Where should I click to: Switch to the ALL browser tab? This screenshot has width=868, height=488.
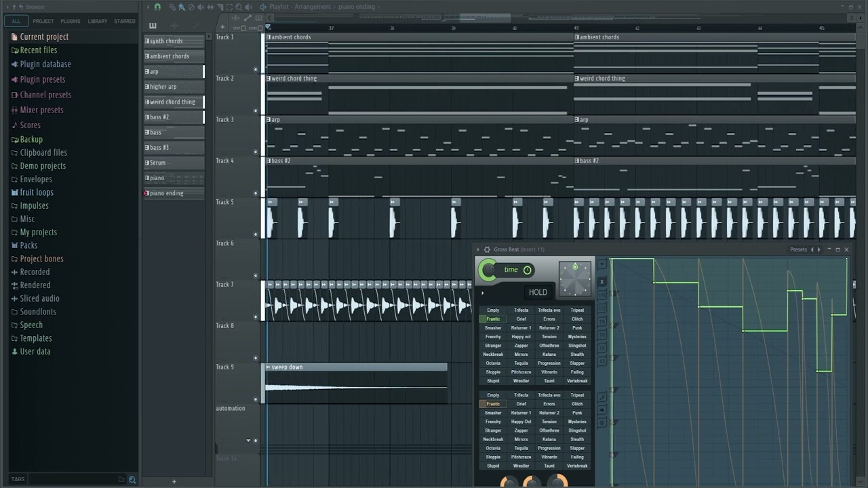(x=16, y=21)
